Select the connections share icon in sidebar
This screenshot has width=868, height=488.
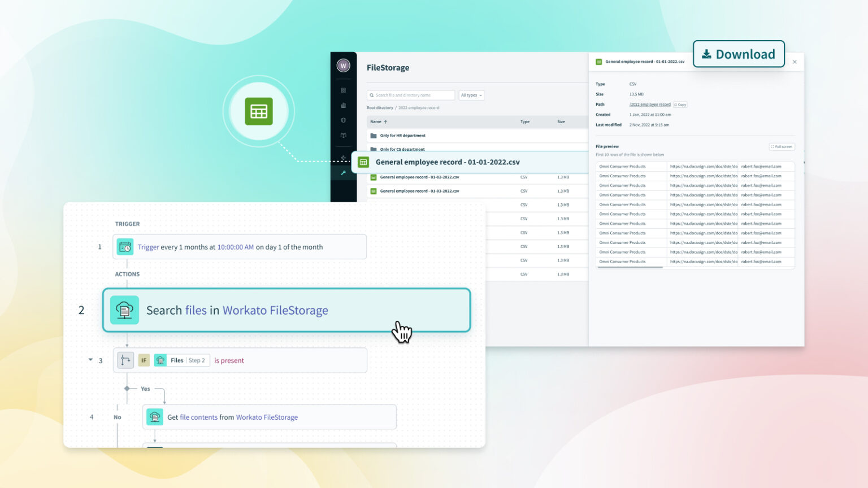pos(343,158)
